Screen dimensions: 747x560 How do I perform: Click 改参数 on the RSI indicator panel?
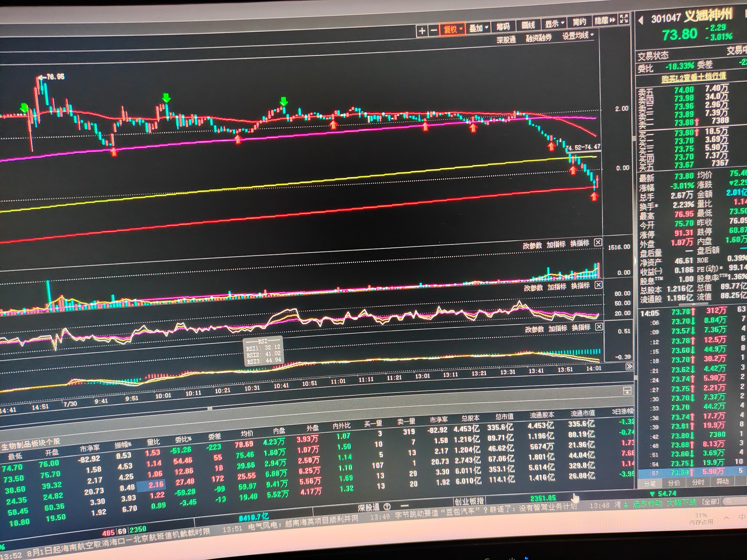533,288
